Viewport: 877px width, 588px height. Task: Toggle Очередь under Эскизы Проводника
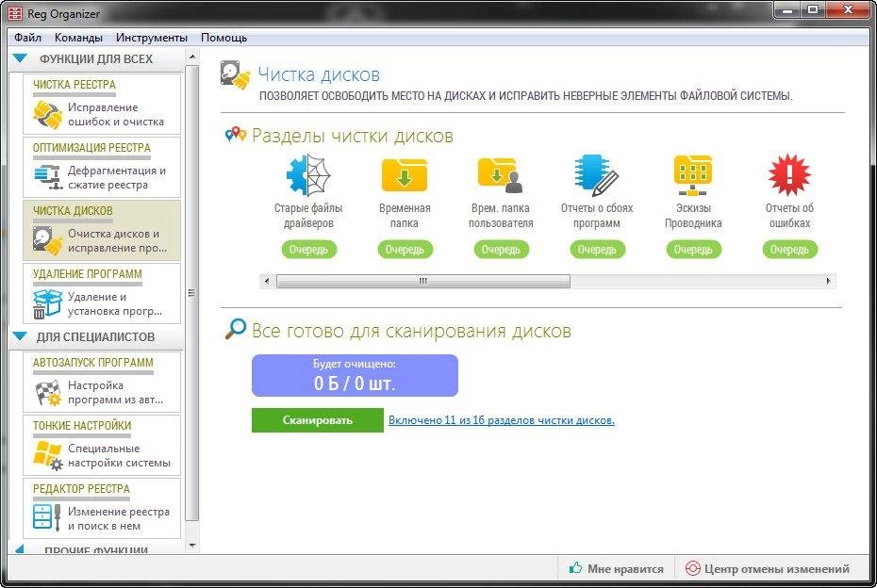pyautogui.click(x=693, y=250)
